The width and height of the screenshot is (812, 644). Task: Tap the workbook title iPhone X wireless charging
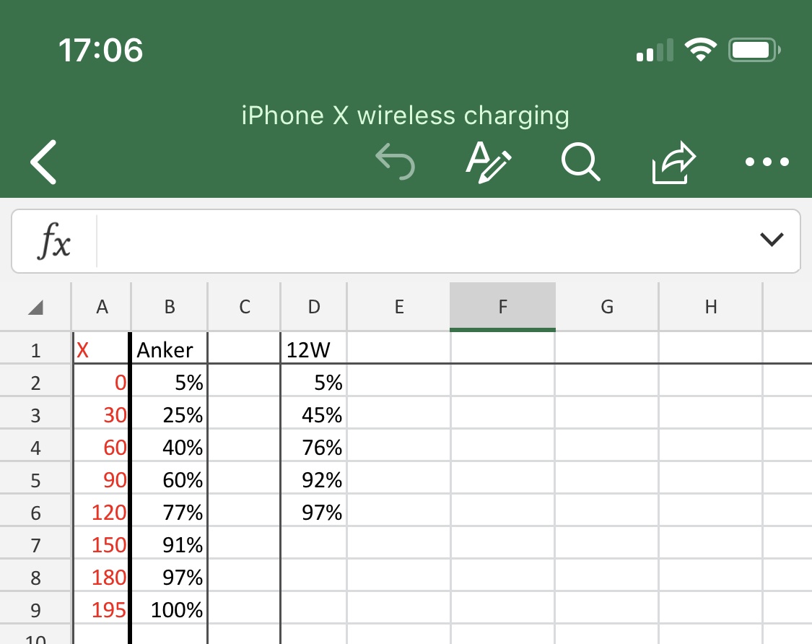click(x=405, y=116)
